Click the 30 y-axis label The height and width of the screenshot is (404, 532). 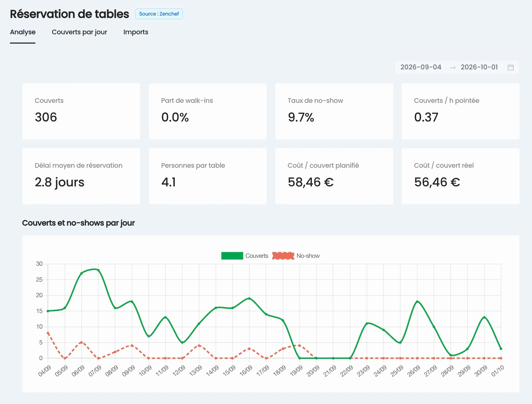39,264
